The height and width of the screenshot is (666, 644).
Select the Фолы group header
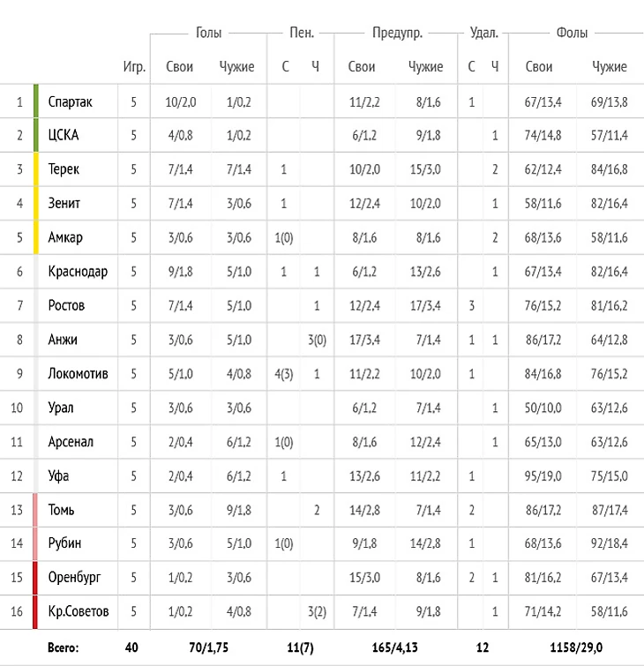tap(572, 33)
